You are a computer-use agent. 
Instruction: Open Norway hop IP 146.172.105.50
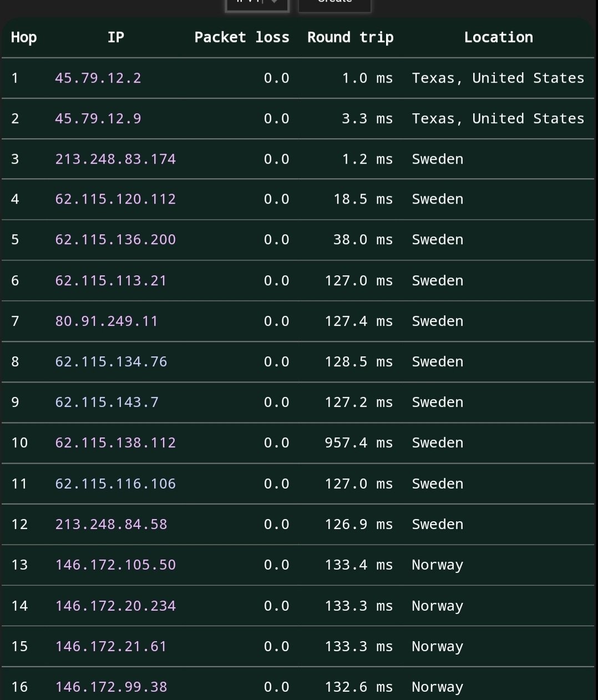point(115,565)
